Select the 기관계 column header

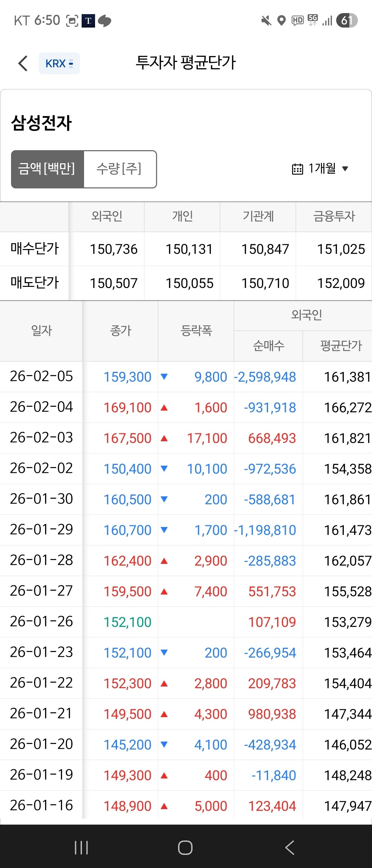click(258, 217)
